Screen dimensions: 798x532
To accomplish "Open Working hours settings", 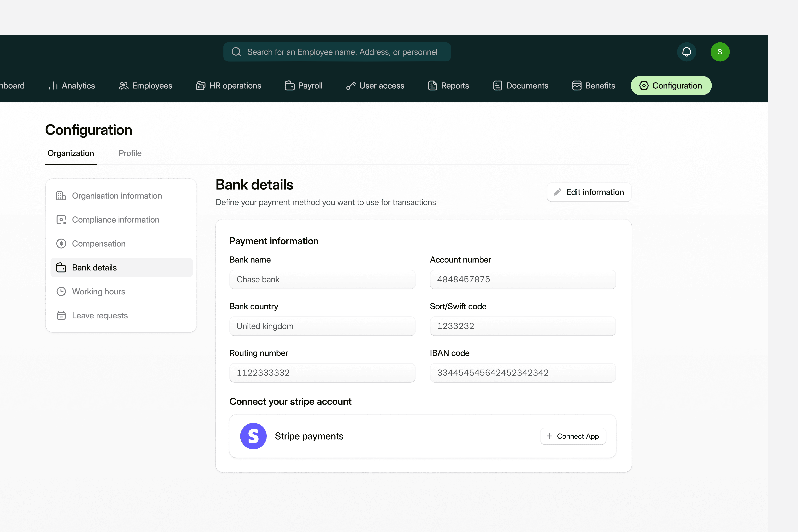I will click(122, 291).
